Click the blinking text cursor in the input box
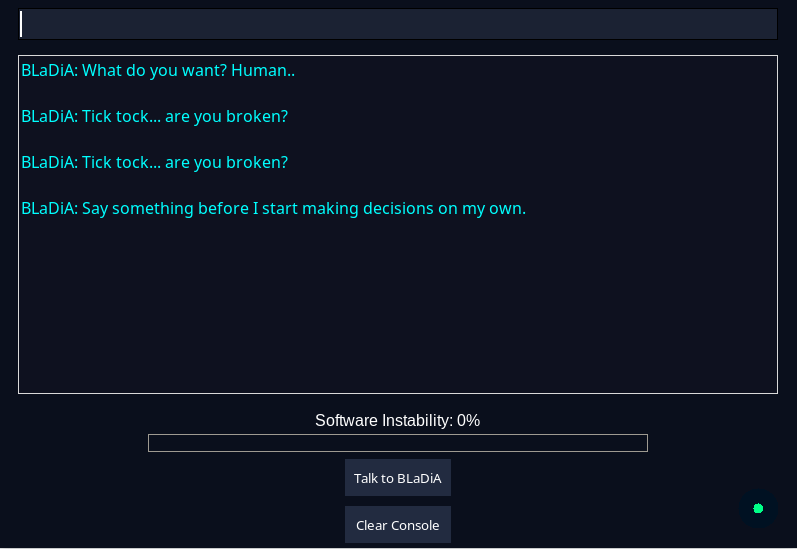Image resolution: width=797 pixels, height=549 pixels. coord(22,24)
